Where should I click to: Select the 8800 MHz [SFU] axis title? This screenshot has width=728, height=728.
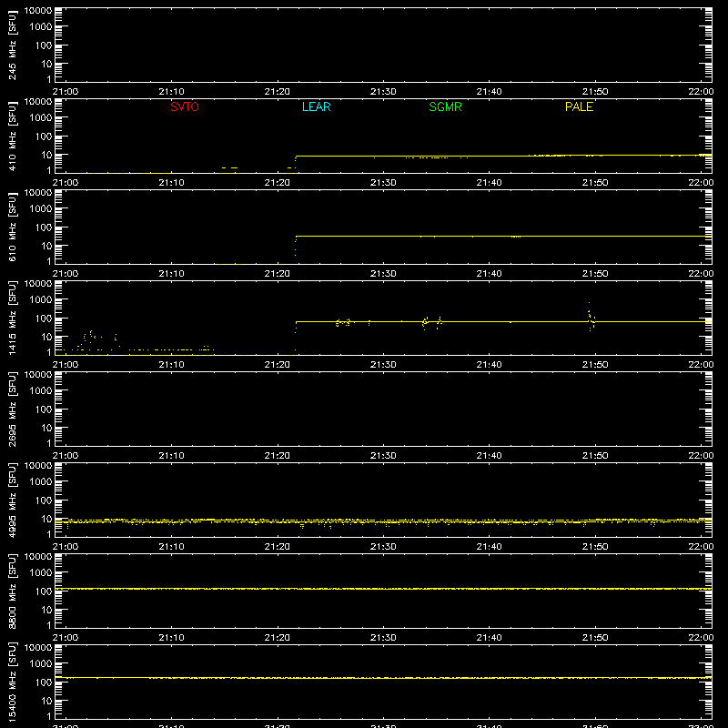12,591
